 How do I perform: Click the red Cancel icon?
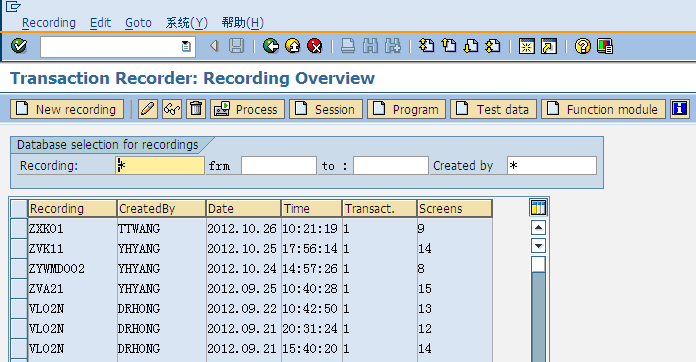[x=315, y=46]
